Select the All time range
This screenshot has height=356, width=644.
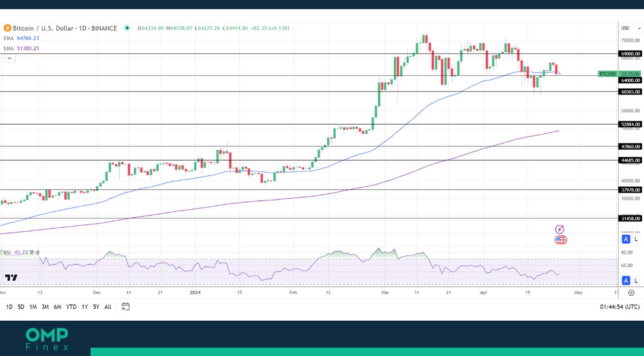tap(108, 307)
